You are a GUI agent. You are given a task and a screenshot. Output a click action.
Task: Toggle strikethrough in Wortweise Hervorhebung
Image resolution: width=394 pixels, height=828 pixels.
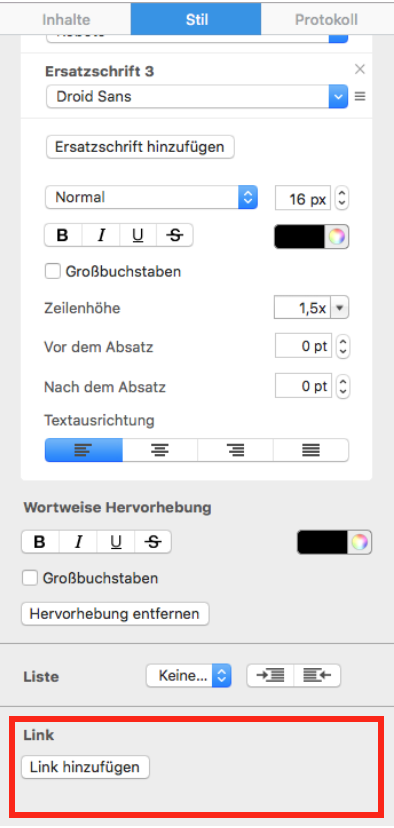tap(153, 542)
